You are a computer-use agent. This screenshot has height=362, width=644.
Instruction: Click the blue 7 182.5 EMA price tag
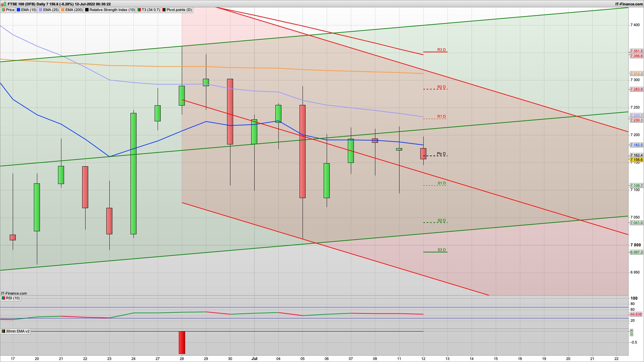pos(636,145)
